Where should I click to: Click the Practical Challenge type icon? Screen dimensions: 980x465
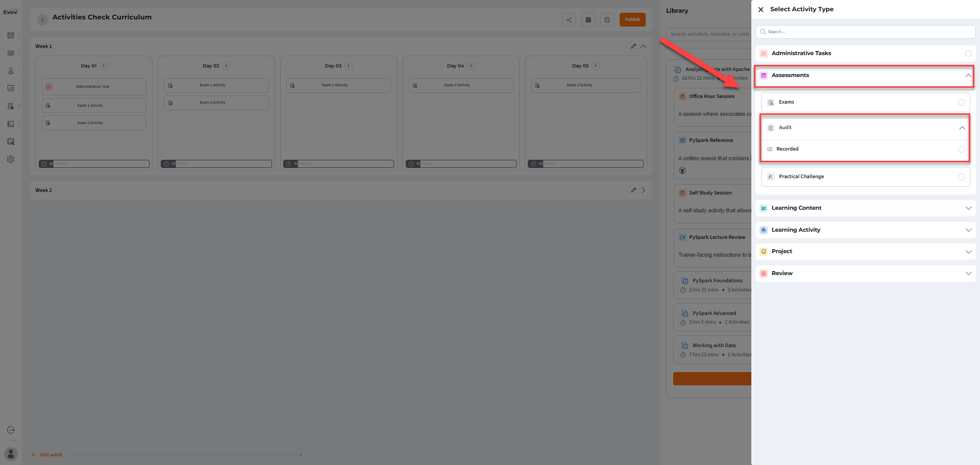point(771,177)
